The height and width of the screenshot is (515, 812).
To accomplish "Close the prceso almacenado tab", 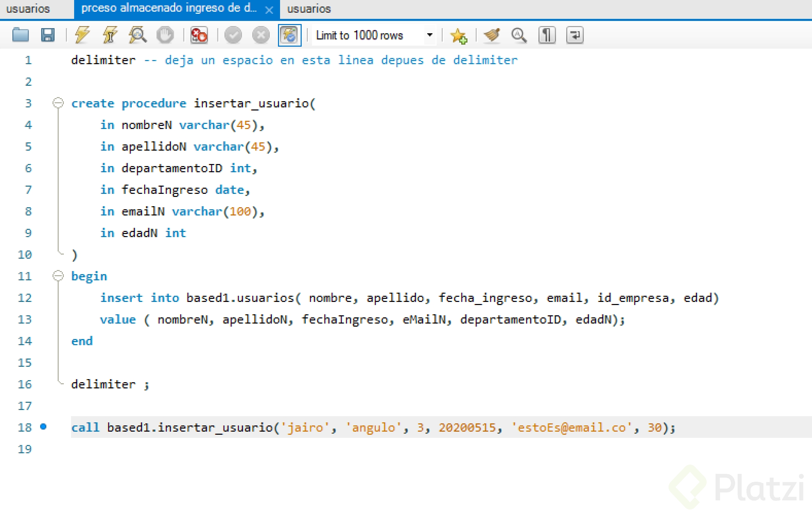I will click(x=269, y=10).
